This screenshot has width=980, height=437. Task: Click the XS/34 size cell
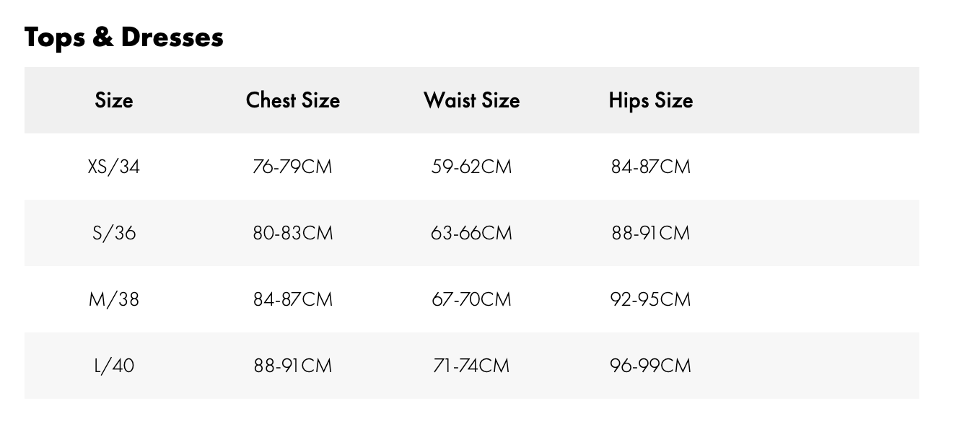114,167
